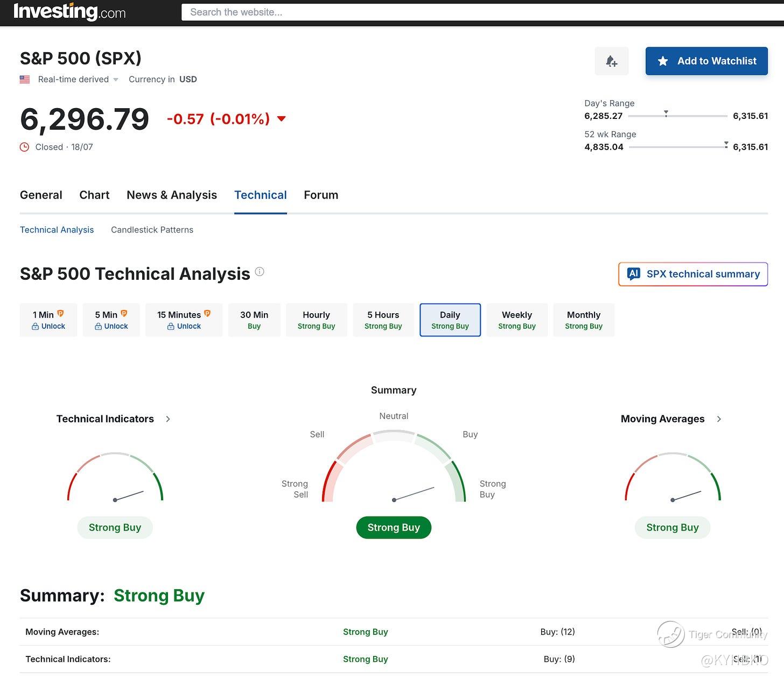The image size is (784, 678).
Task: Click the Moving Averages gauge
Action: coord(673,478)
